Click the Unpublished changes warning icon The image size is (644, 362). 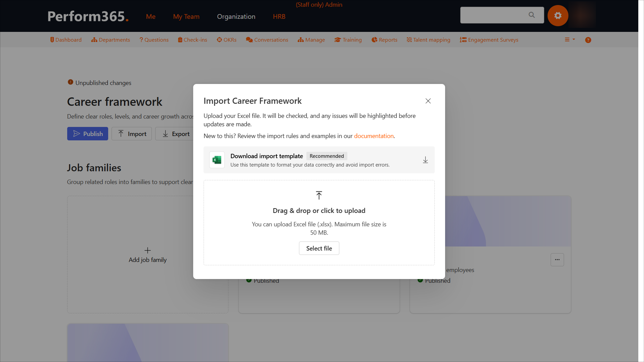(71, 82)
